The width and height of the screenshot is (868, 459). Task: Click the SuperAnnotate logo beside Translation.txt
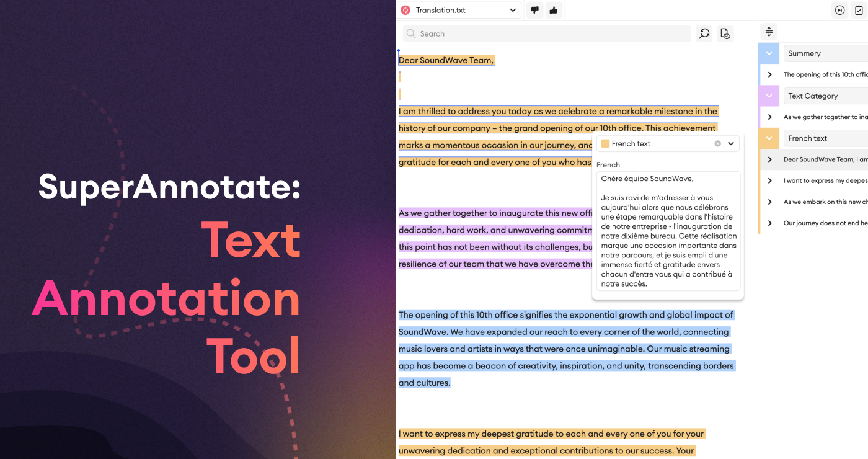coord(405,10)
